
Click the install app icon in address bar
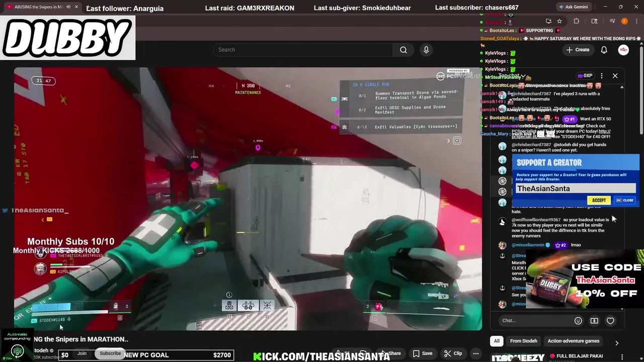click(548, 21)
